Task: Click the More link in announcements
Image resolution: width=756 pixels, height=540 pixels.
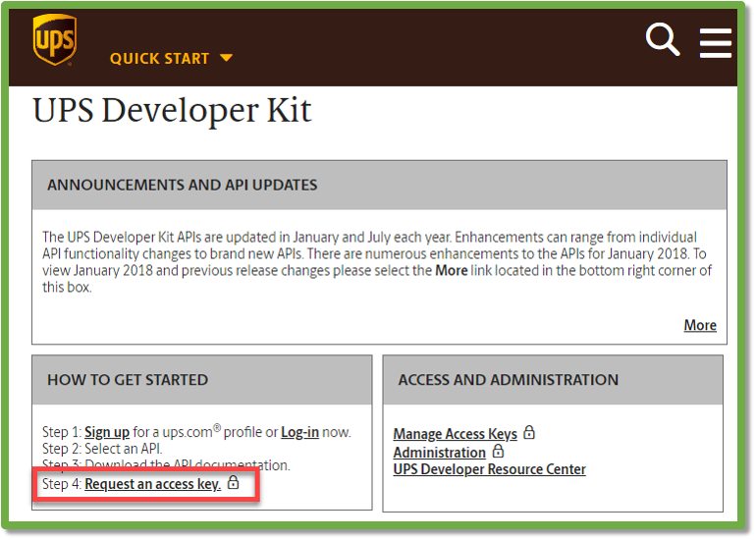Action: pyautogui.click(x=700, y=325)
